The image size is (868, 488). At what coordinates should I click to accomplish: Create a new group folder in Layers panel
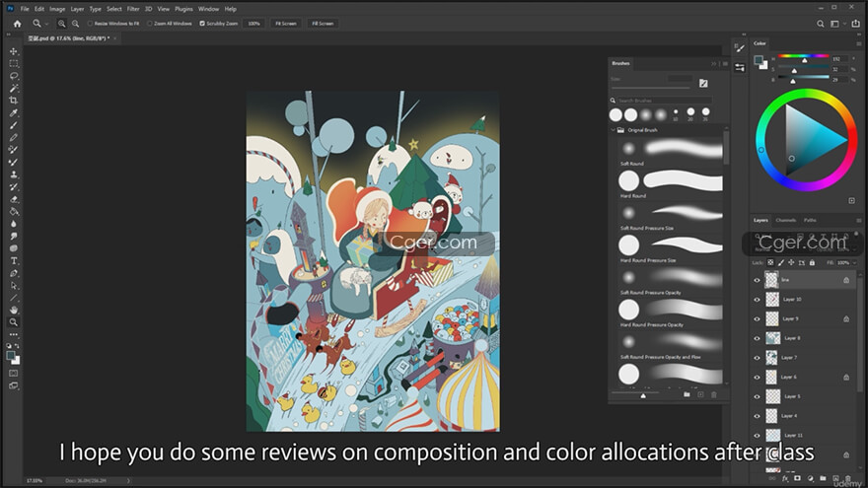coord(823,478)
